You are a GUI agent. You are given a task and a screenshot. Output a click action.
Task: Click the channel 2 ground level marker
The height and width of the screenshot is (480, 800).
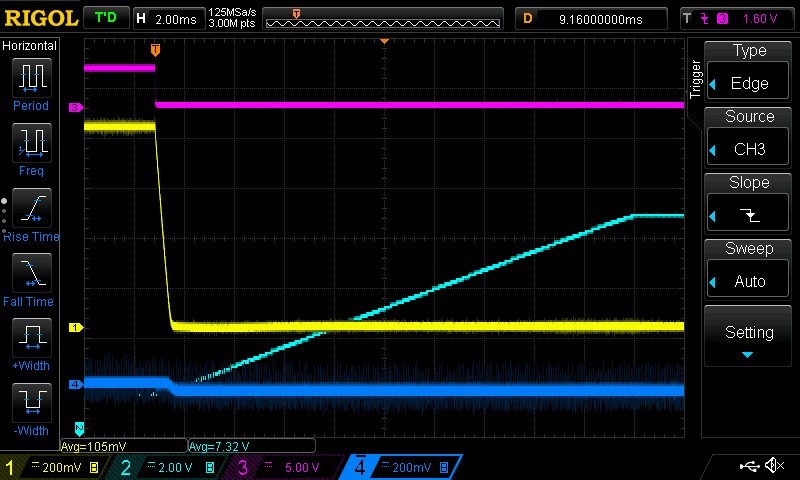tap(79, 429)
